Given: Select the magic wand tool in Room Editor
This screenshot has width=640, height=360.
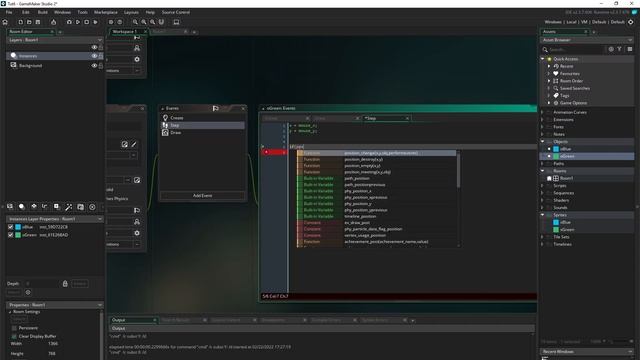Looking at the screenshot, I should click(x=69, y=207).
